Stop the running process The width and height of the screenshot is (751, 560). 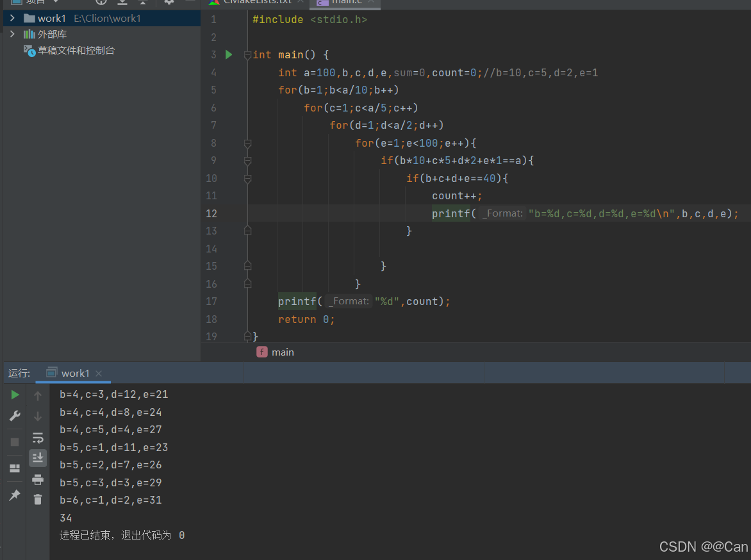point(15,441)
